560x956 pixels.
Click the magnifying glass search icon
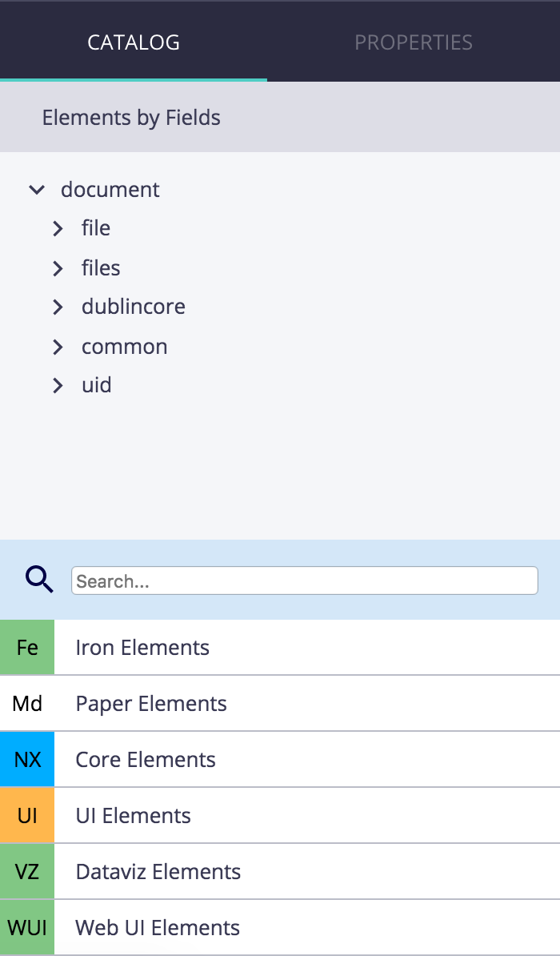39,580
